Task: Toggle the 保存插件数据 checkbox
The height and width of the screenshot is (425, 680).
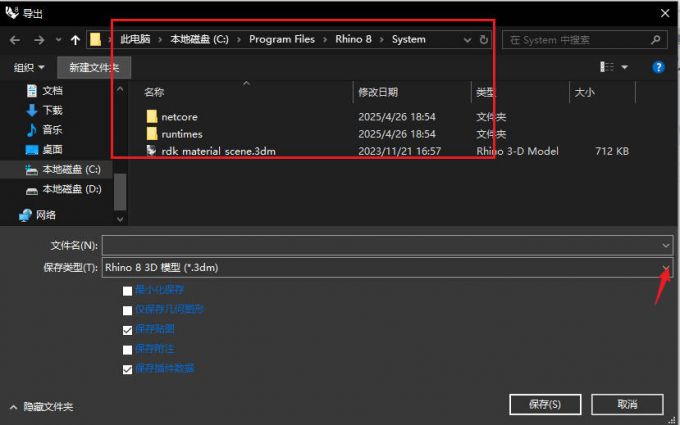Action: [127, 368]
